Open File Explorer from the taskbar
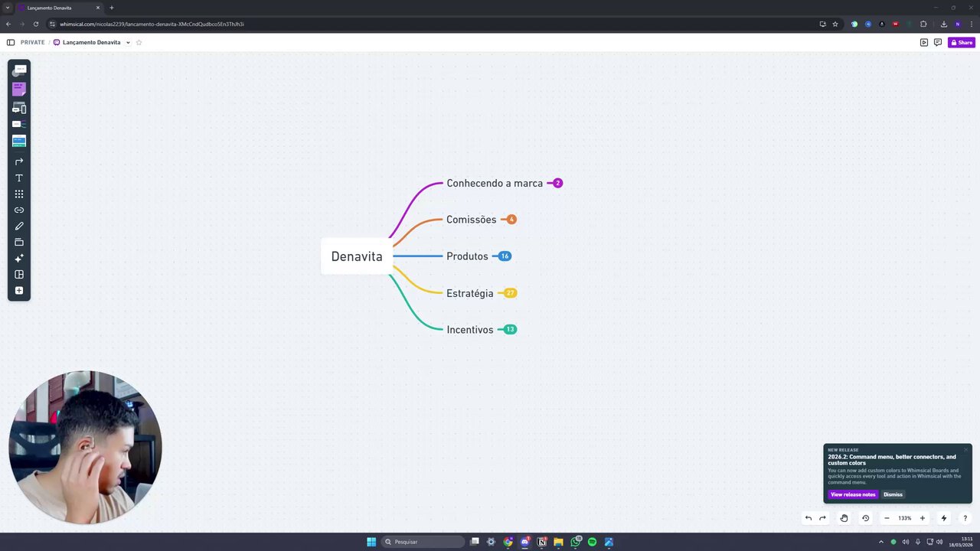The height and width of the screenshot is (551, 980). tap(559, 542)
